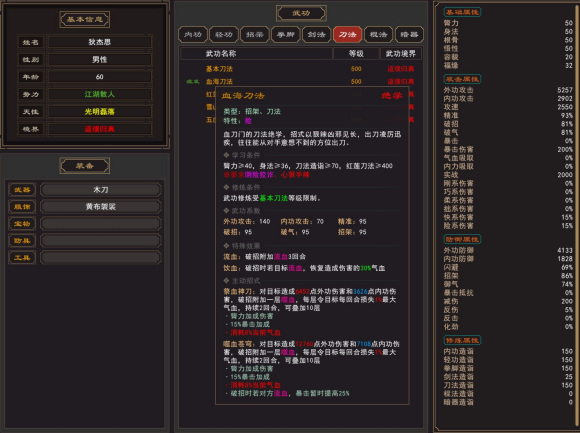The image size is (580, 433).
Task: Select the empty 工具 tool slot
Action: 101,258
